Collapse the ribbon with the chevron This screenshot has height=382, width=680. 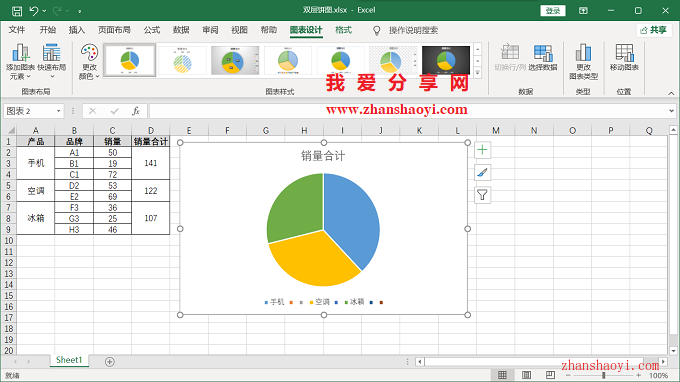tap(671, 93)
